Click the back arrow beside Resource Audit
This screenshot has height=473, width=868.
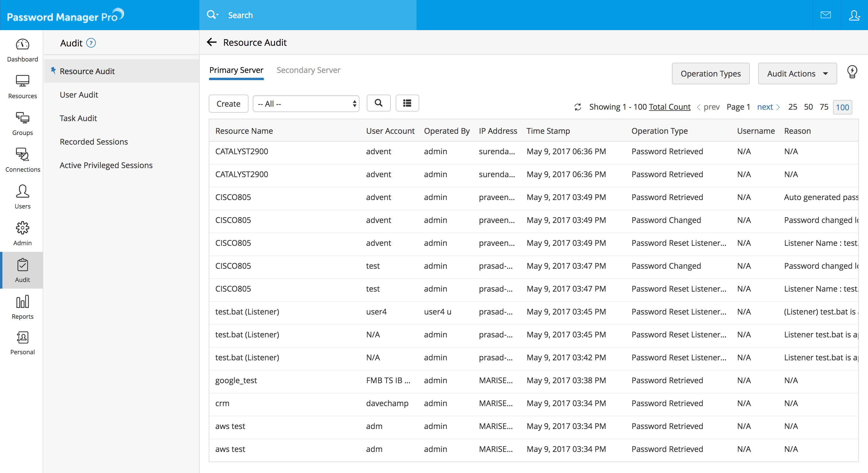pos(211,42)
